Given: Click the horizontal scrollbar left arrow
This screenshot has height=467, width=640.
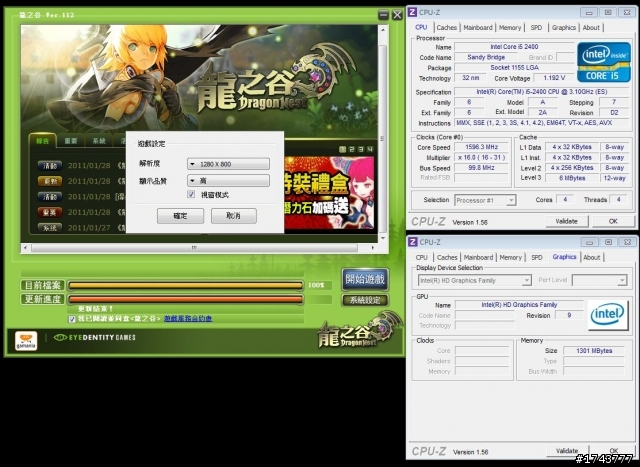Looking at the screenshot, I should [x=26, y=247].
